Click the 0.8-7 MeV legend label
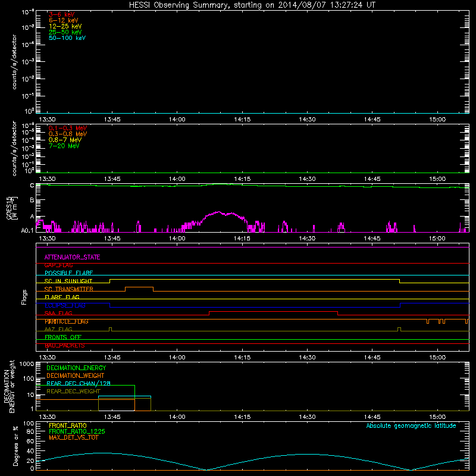This screenshot has height=476, width=476. coord(65,140)
